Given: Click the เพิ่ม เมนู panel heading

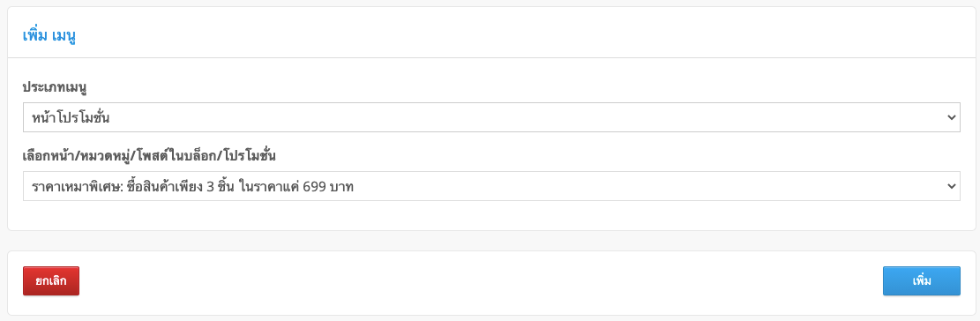Looking at the screenshot, I should click(x=49, y=35).
